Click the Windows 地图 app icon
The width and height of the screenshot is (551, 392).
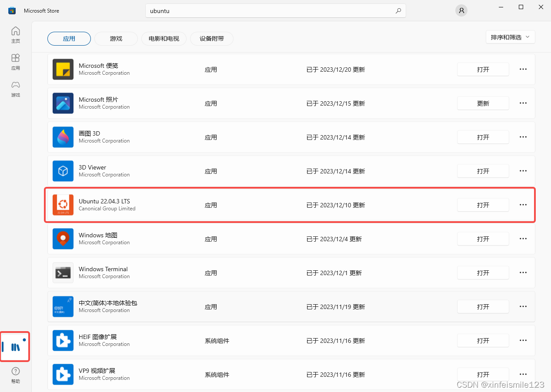[x=63, y=239]
